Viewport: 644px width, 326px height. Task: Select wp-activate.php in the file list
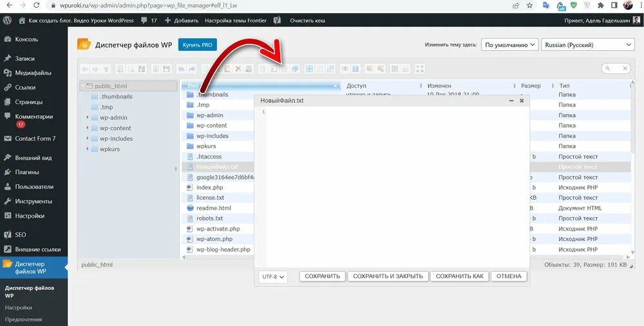(x=218, y=229)
